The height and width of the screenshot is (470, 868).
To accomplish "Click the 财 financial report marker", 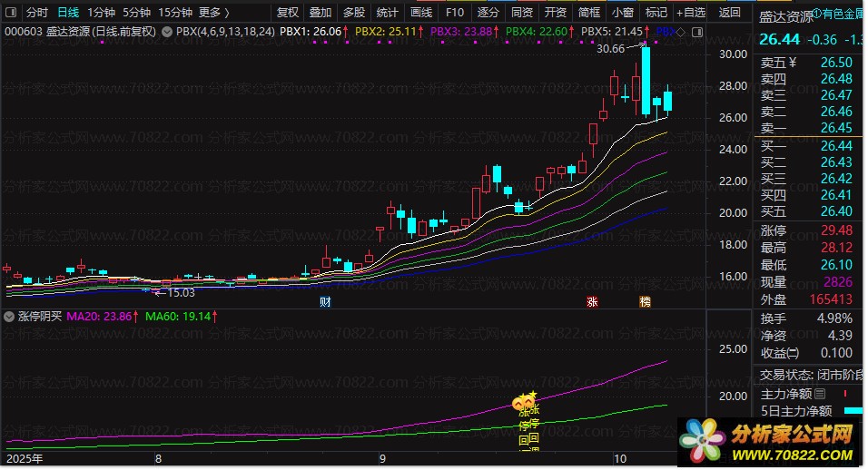I will pos(325,302).
